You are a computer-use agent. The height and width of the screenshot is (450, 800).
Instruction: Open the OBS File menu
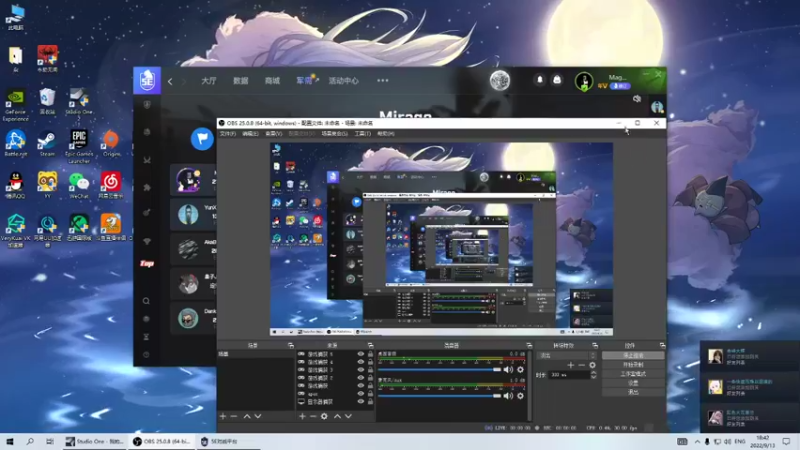[228, 134]
